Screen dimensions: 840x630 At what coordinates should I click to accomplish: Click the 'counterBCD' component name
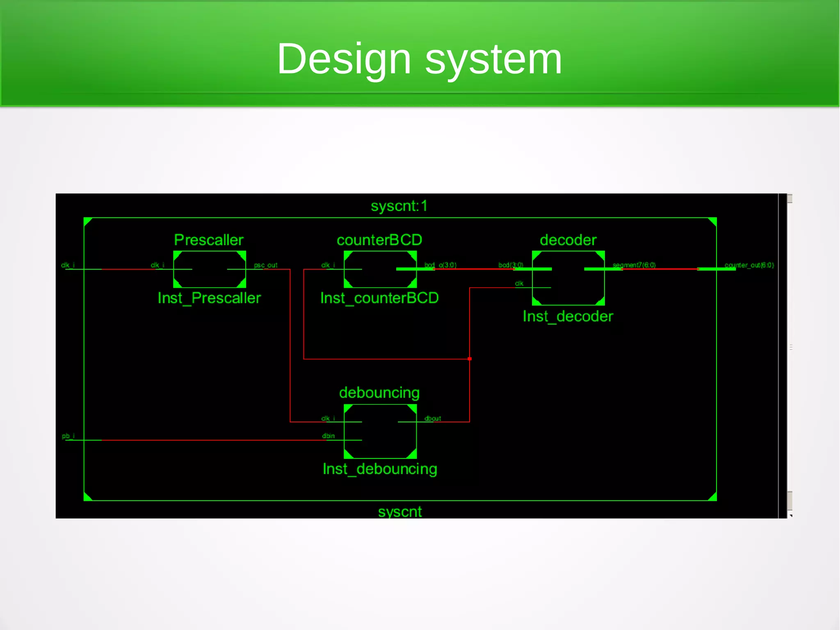(x=379, y=240)
